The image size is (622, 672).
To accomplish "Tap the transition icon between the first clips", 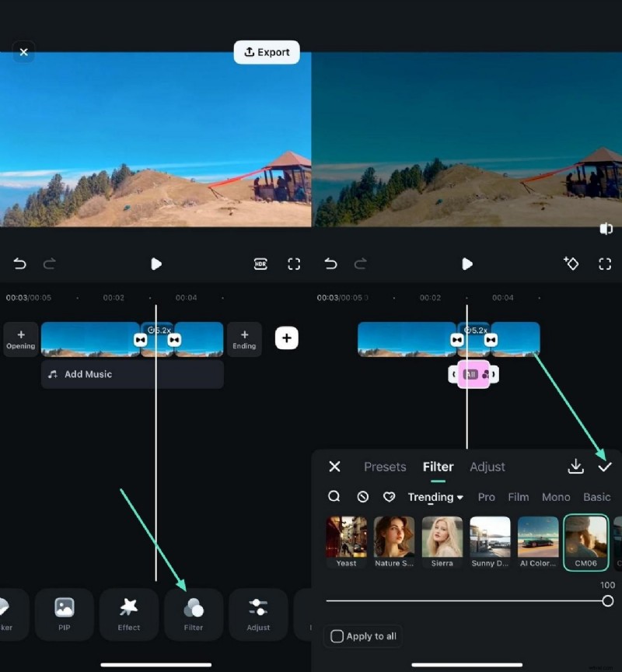I will click(x=141, y=338).
